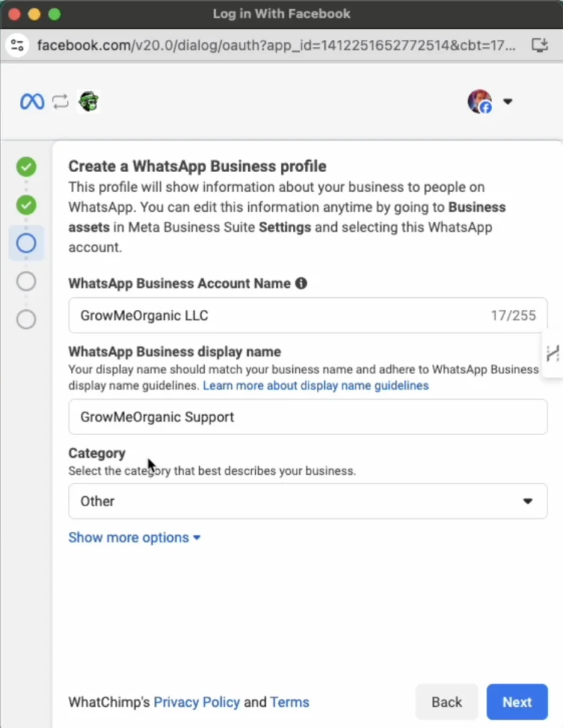Expand Show more options
The height and width of the screenshot is (728, 563).
coord(134,537)
